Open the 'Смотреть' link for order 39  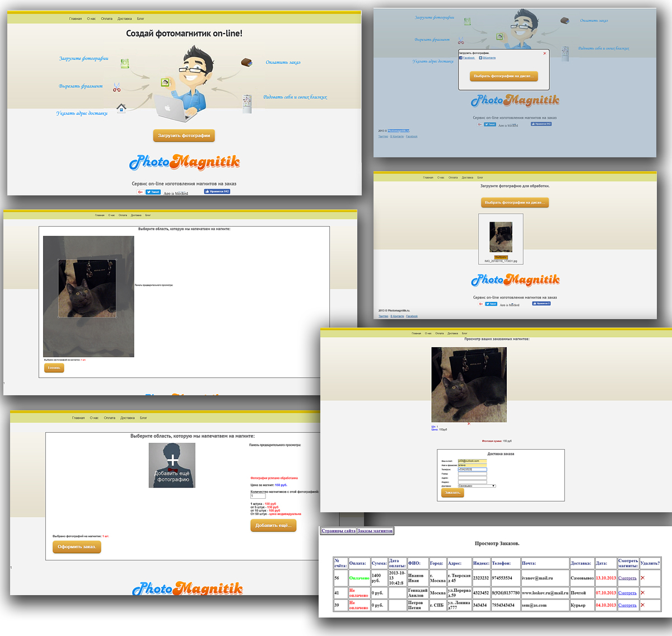(627, 605)
